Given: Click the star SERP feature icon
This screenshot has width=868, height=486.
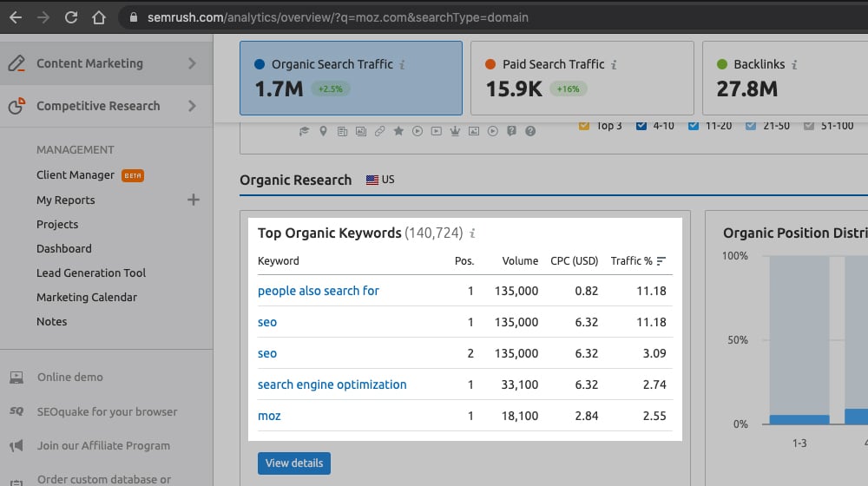Looking at the screenshot, I should (x=398, y=131).
